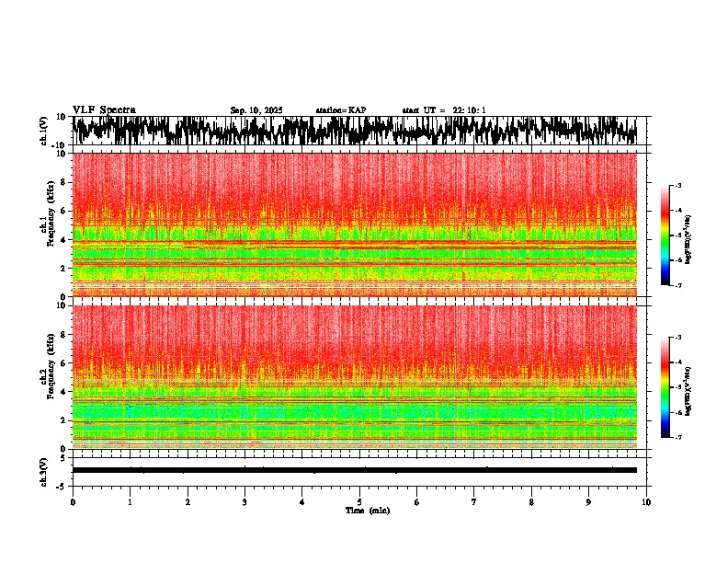Click the ch.2 colorbar label 'log(PSD)(V²/Hz)'
The width and height of the screenshot is (728, 563).
688,391
